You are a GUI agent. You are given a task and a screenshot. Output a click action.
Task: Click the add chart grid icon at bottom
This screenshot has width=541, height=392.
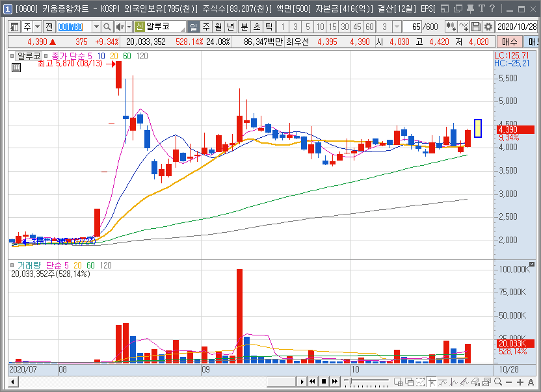point(398,382)
